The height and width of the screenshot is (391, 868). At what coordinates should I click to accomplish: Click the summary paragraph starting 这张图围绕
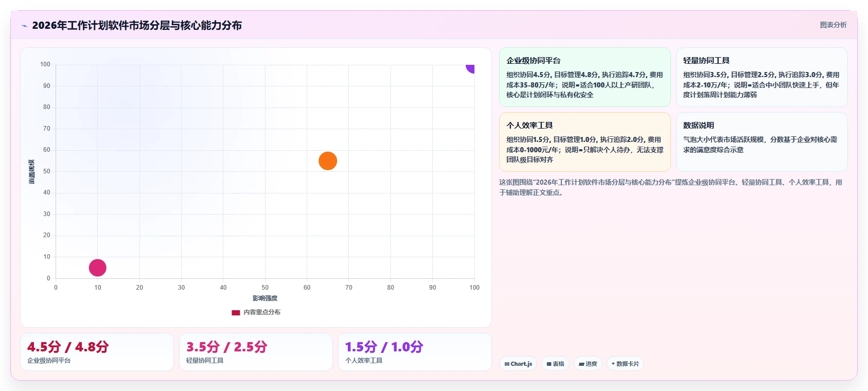pyautogui.click(x=670, y=187)
